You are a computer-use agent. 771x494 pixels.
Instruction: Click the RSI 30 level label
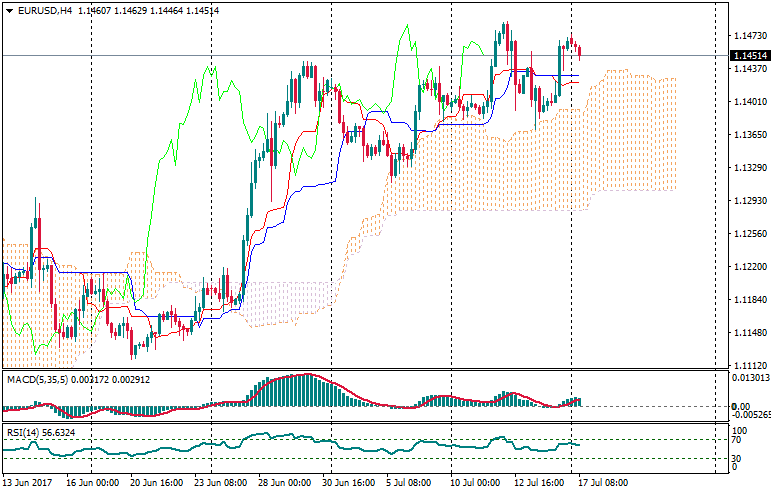coord(733,458)
